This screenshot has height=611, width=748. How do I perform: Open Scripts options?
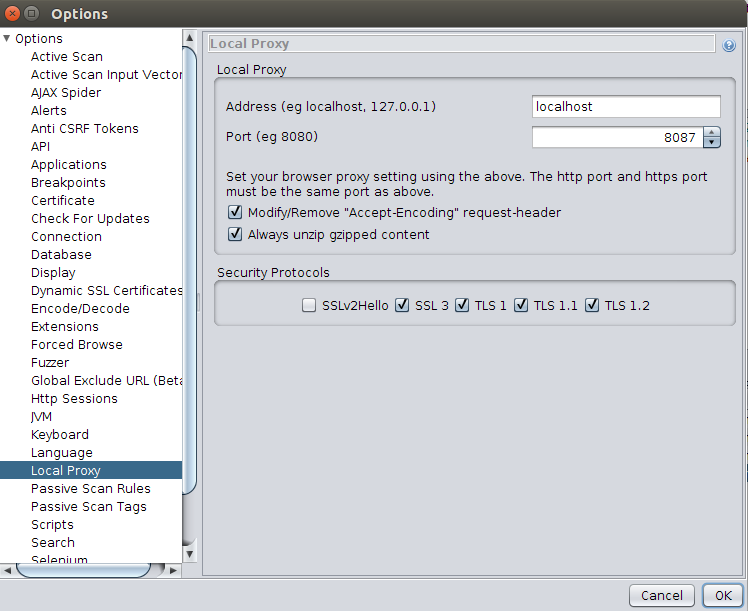(52, 525)
